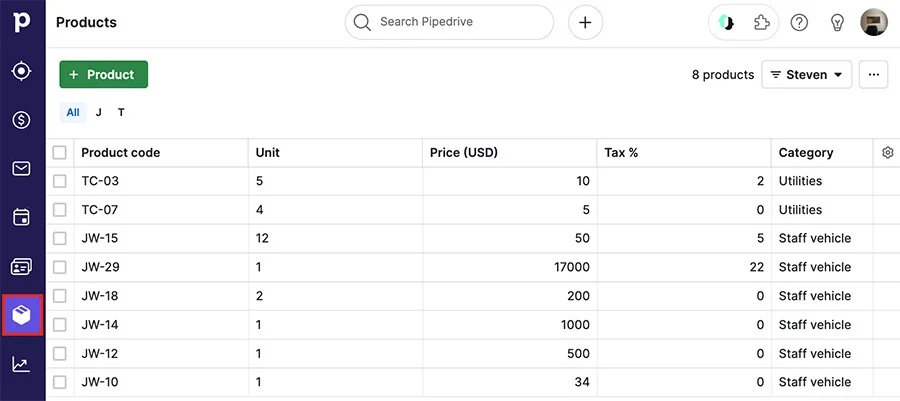Filter products by letter T
Viewport: 900px width, 401px height.
coord(121,113)
